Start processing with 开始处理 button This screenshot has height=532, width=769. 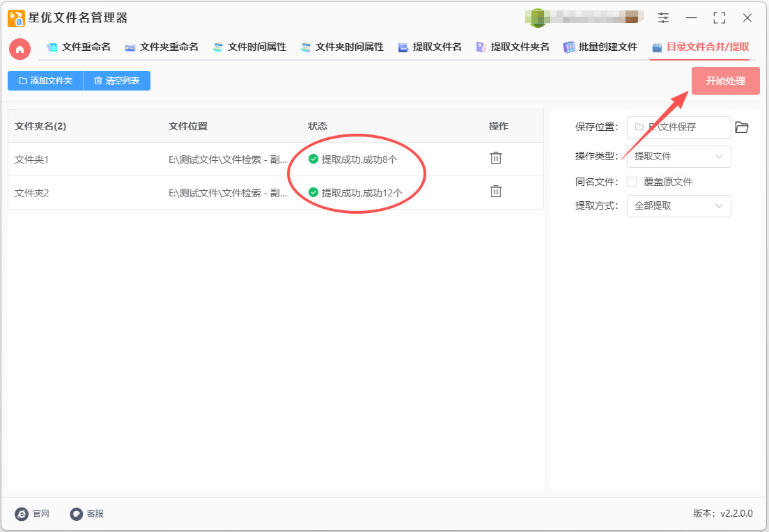point(725,81)
